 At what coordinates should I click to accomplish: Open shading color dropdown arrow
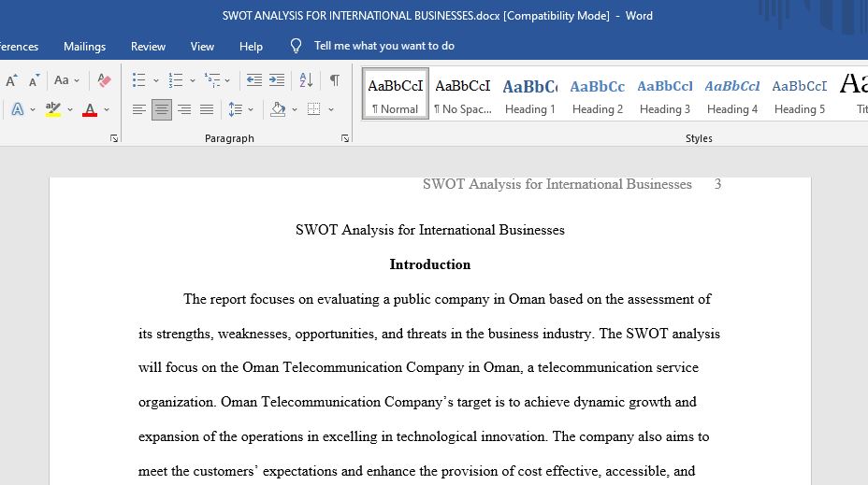coord(295,109)
